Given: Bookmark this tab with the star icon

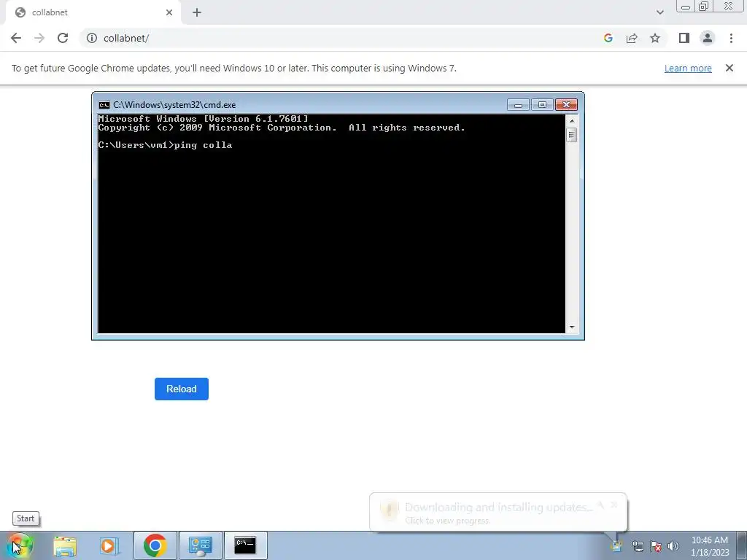Looking at the screenshot, I should tap(655, 38).
